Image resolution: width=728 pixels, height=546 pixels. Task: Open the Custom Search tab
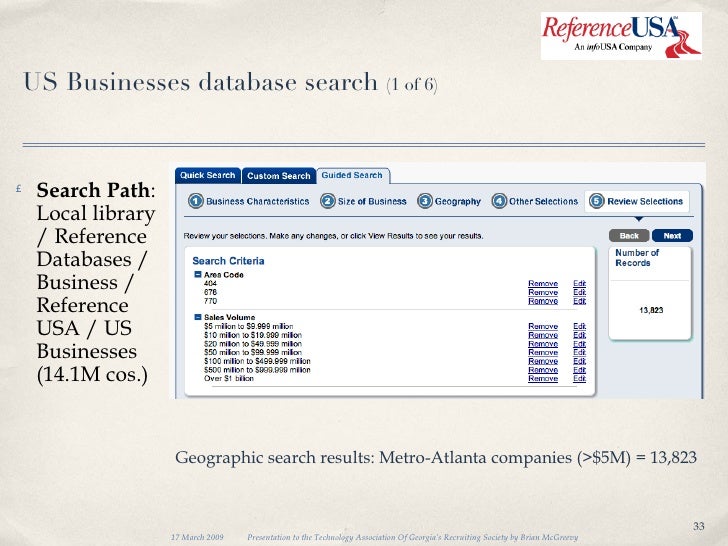coord(279,176)
